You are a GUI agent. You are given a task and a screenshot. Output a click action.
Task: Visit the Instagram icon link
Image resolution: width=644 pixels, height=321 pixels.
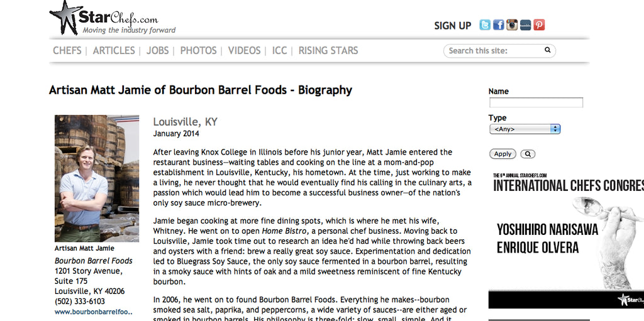(512, 25)
